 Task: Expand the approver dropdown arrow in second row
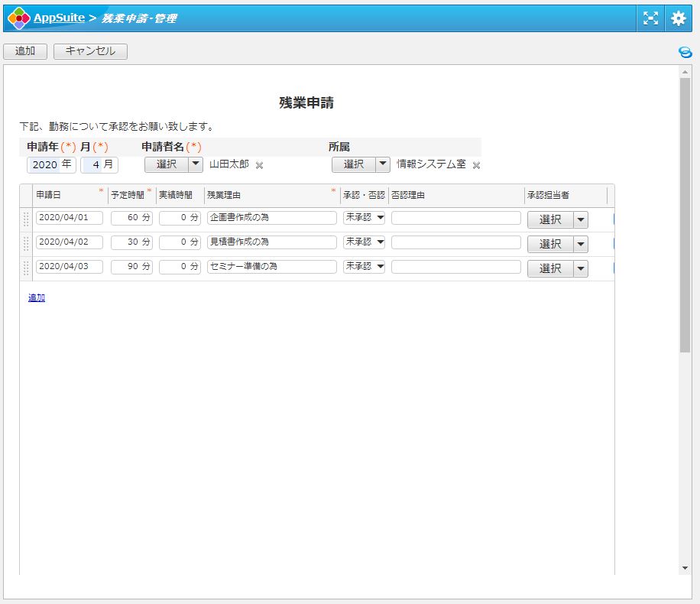tap(581, 244)
